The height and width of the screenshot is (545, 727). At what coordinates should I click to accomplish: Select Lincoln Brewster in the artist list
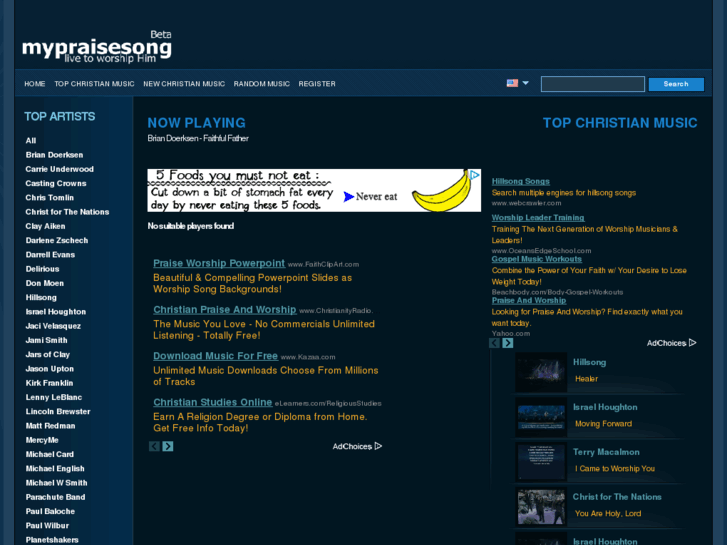coord(58,412)
